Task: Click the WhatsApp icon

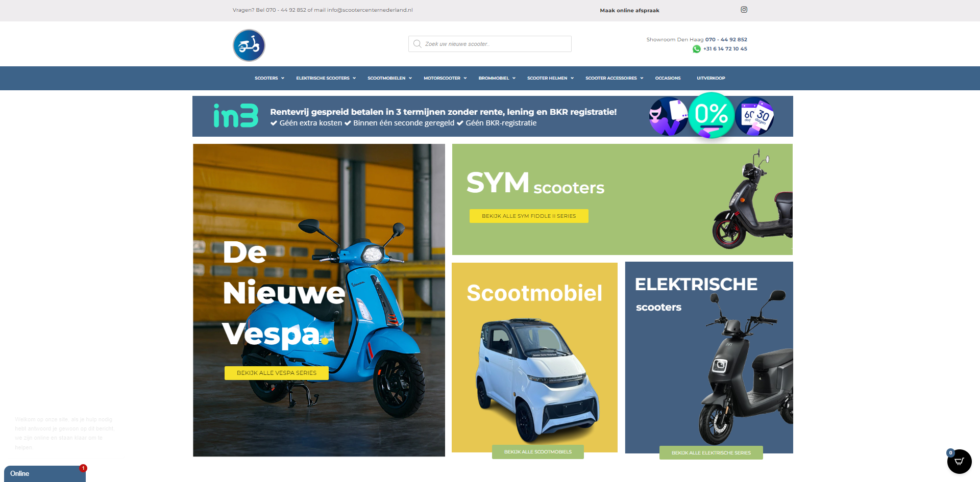Action: (696, 49)
